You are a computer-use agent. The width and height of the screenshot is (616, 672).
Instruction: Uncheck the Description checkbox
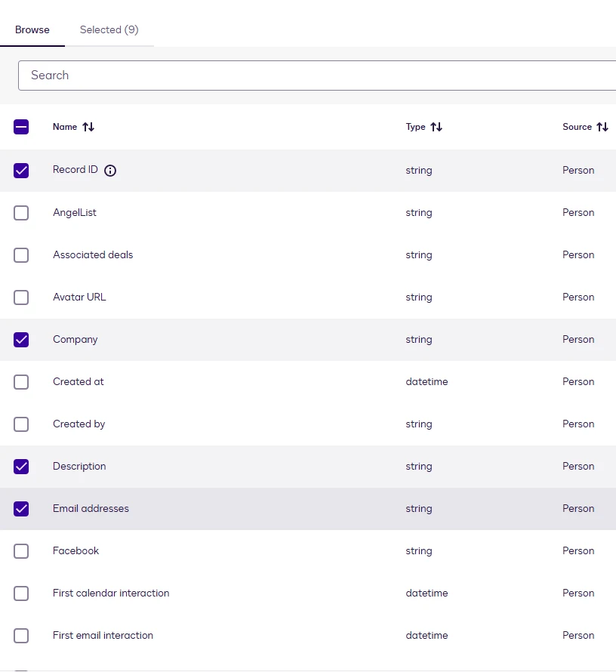(x=21, y=467)
